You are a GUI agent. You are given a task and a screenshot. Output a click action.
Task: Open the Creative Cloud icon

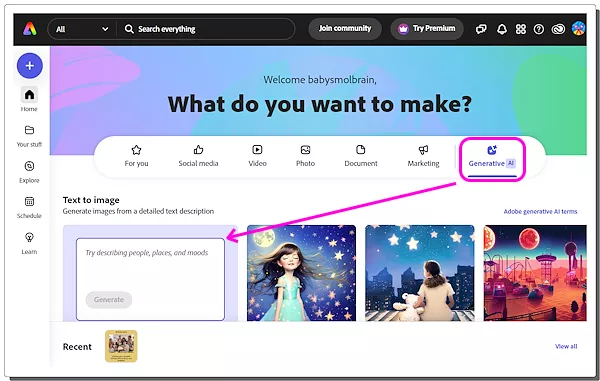point(558,29)
